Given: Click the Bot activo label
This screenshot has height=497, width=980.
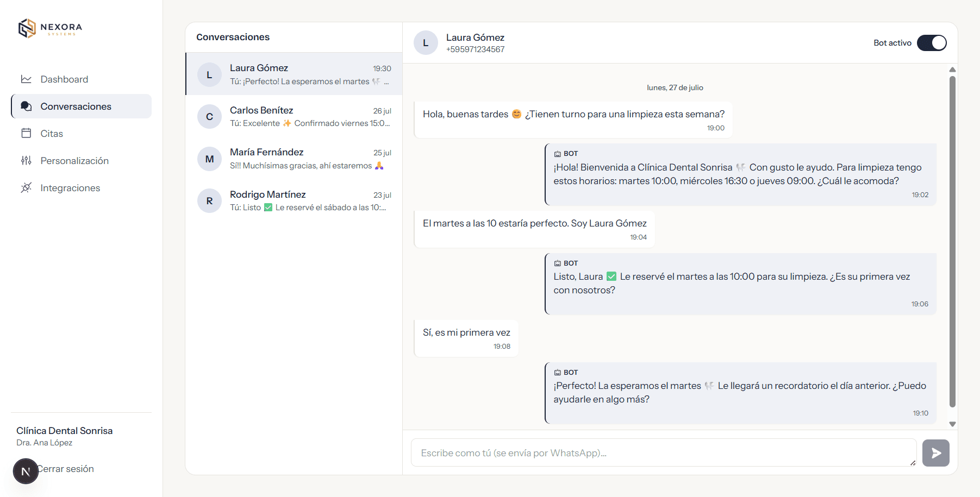Looking at the screenshot, I should click(x=892, y=43).
